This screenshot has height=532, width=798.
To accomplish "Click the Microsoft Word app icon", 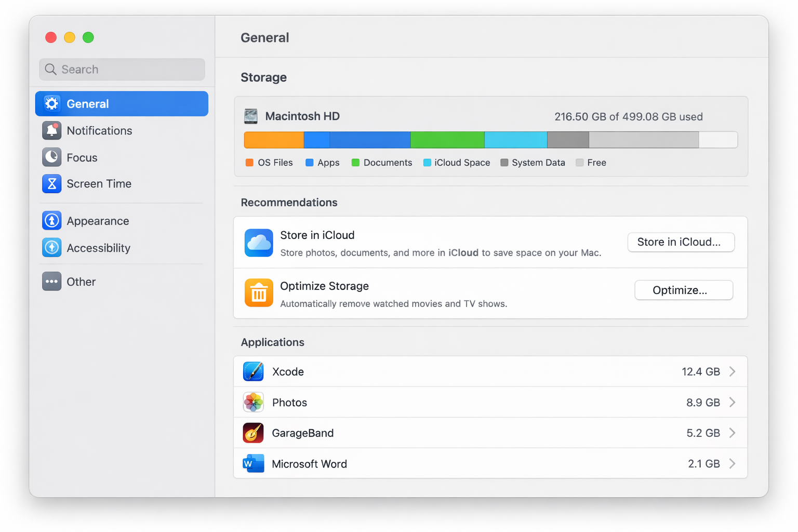I will pyautogui.click(x=253, y=463).
